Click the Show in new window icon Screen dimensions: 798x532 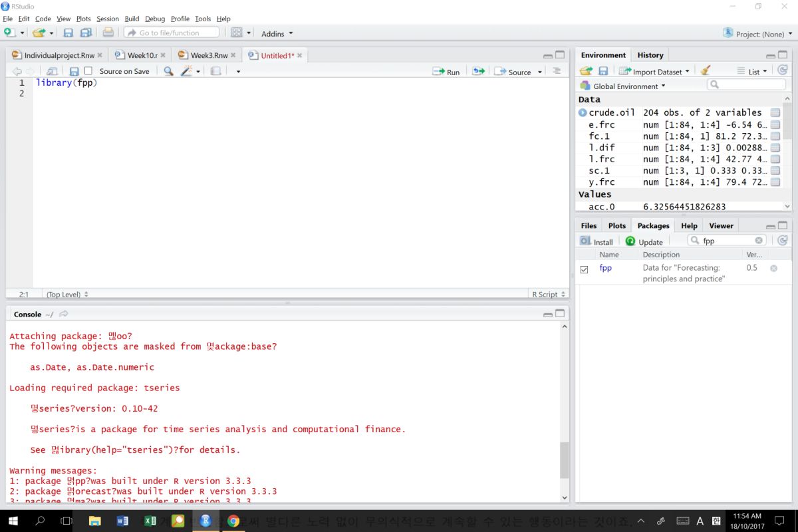pos(51,71)
